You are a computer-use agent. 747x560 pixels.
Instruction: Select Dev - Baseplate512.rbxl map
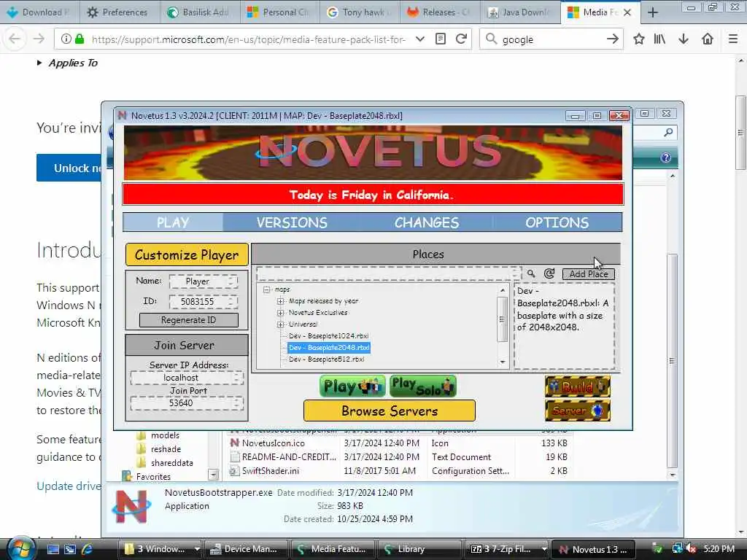click(326, 359)
